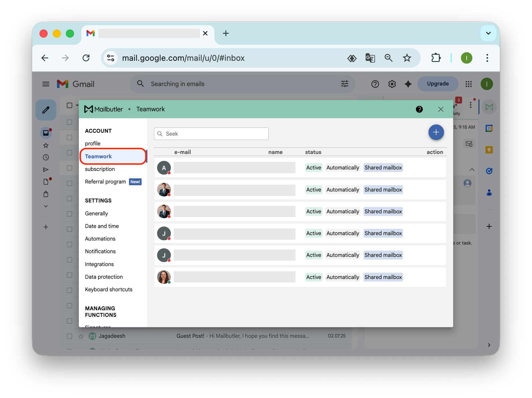Open Contacts in side panel
The height and width of the screenshot is (398, 532).
click(489, 192)
